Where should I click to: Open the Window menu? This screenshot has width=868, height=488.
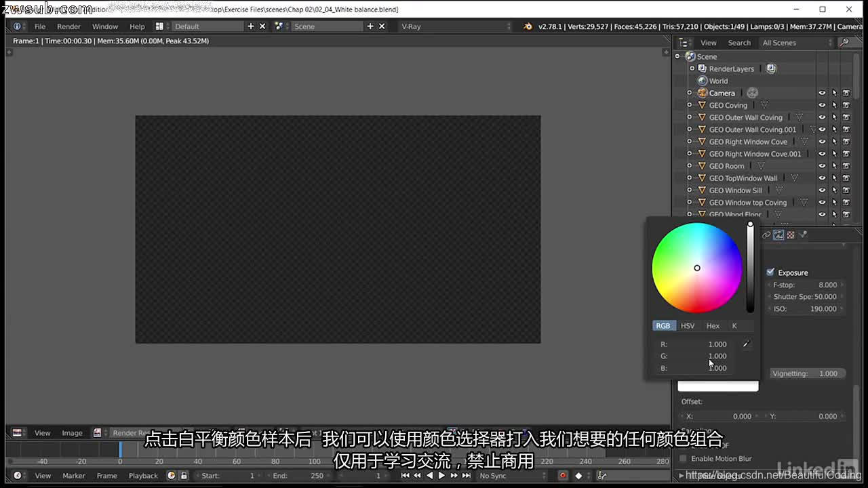[x=105, y=26]
